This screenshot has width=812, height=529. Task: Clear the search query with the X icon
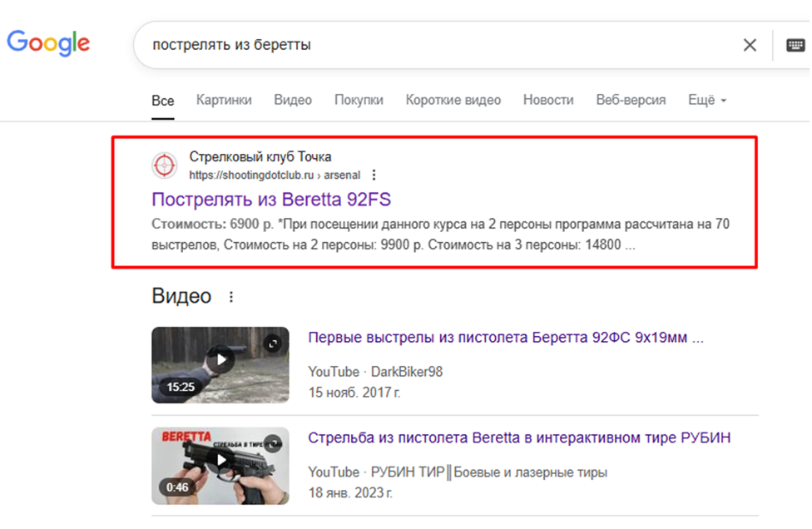[x=750, y=45]
